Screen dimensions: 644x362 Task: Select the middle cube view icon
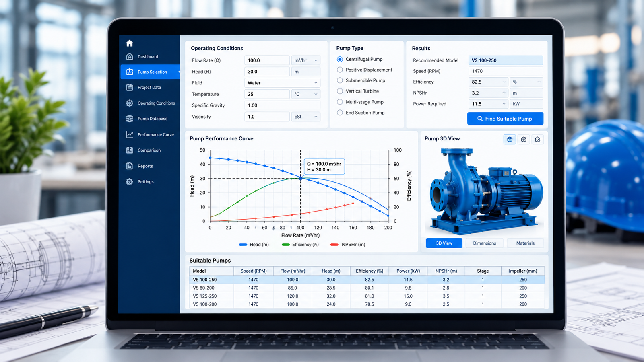[x=524, y=139]
